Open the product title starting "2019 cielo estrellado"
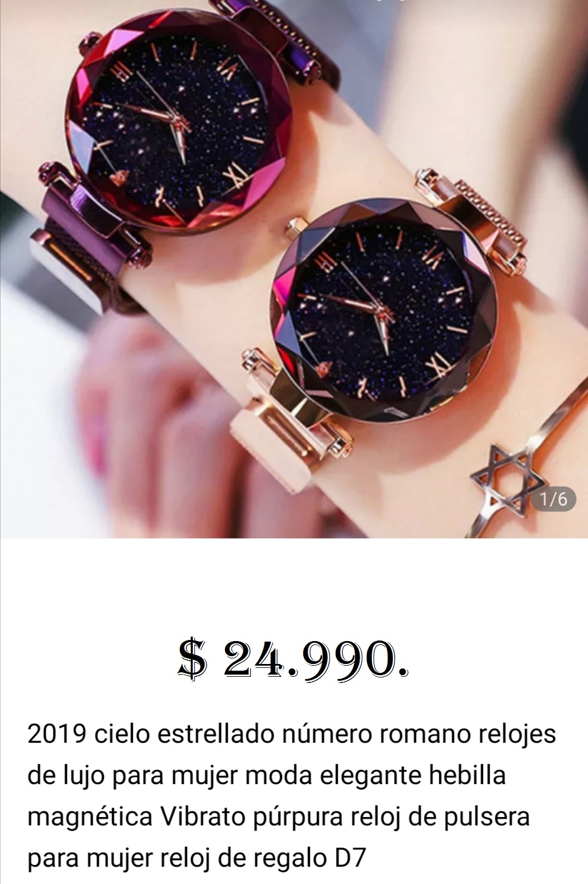The image size is (588, 884). (x=291, y=796)
